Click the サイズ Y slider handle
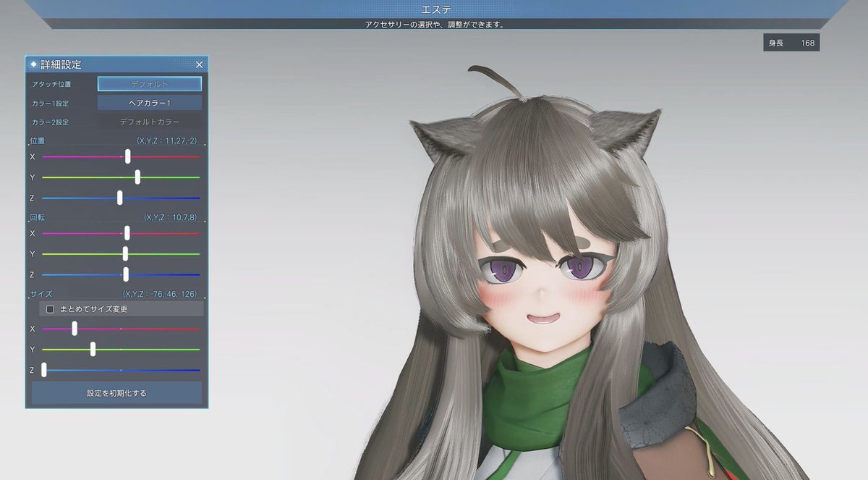The height and width of the screenshot is (480, 868). point(93,349)
